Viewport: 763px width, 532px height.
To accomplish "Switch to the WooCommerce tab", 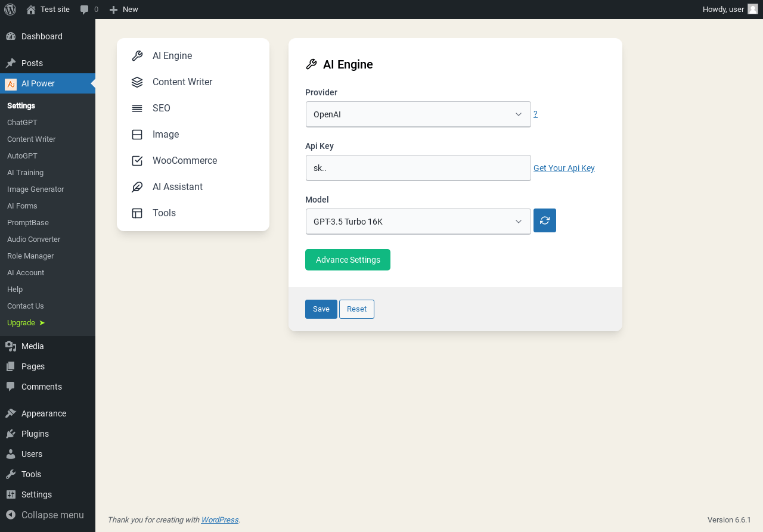I will tap(193, 161).
